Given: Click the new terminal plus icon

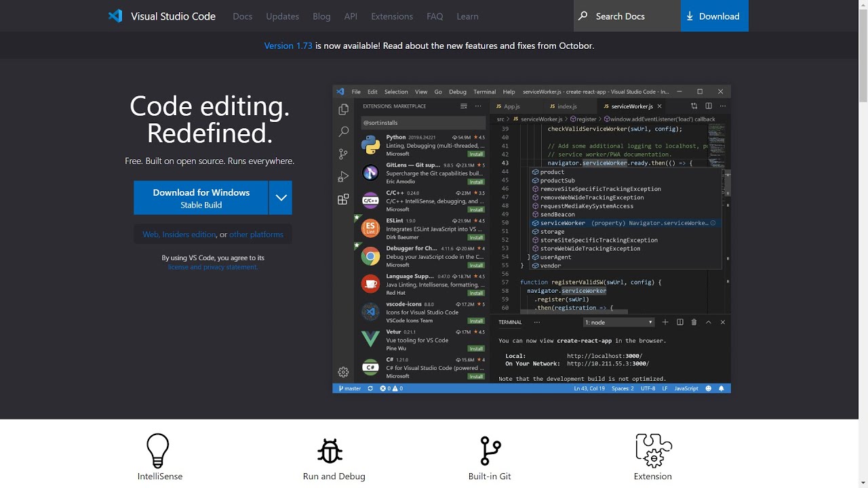Looking at the screenshot, I should click(x=665, y=323).
